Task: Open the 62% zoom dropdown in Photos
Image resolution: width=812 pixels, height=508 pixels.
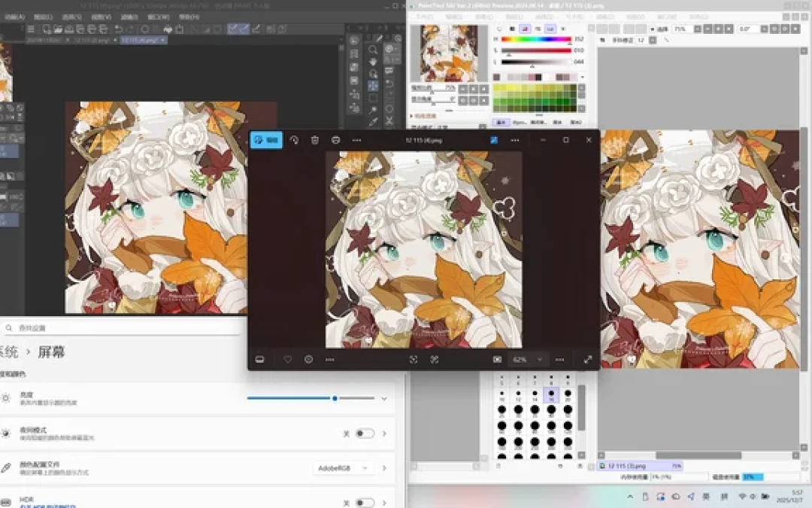Action: pyautogui.click(x=527, y=359)
